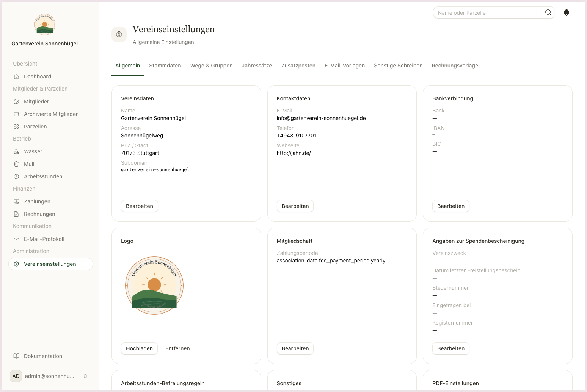Click the Sonstiges card heading
Image resolution: width=587 pixels, height=392 pixels.
click(289, 383)
